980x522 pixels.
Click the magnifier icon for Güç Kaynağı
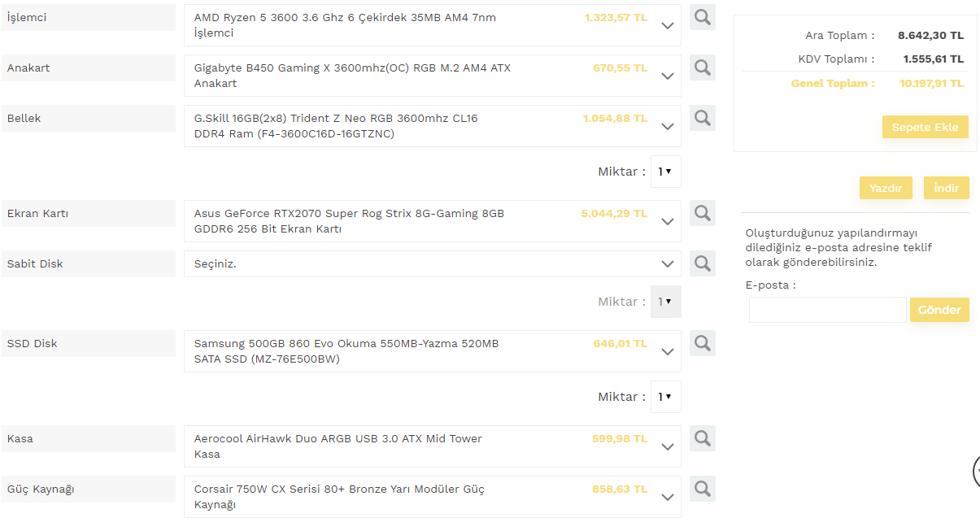point(703,489)
